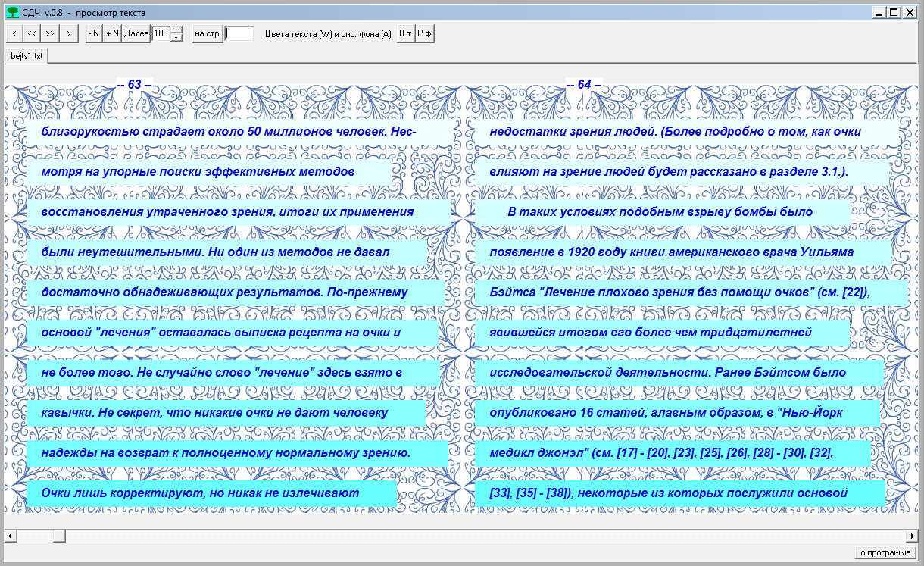Increase step value with spinner up arrow
This screenshot has height=566, width=924.
tap(176, 30)
